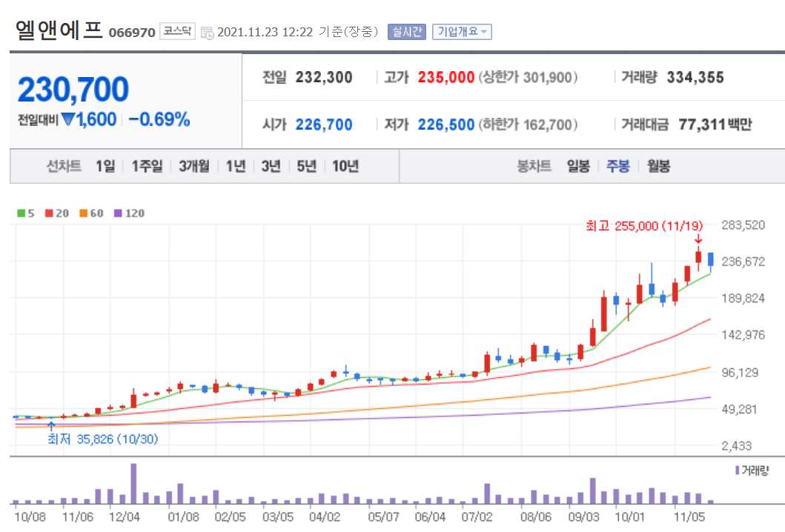Open the 기업개요 company overview dropdown

click(x=463, y=31)
